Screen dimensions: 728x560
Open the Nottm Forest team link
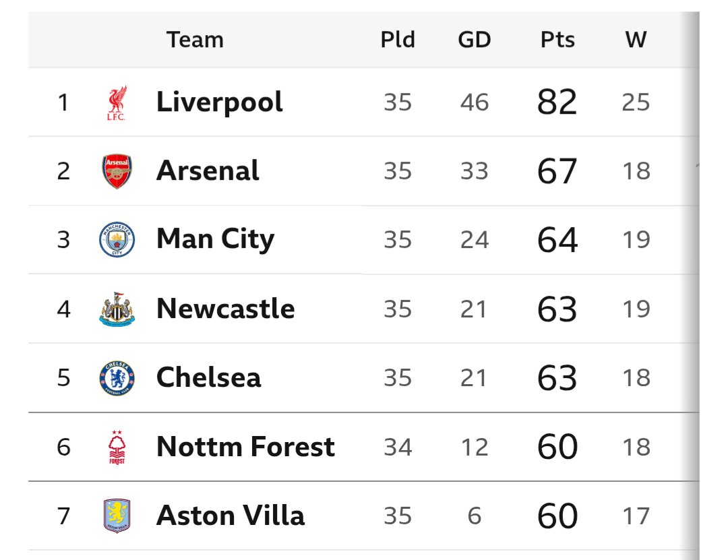245,447
